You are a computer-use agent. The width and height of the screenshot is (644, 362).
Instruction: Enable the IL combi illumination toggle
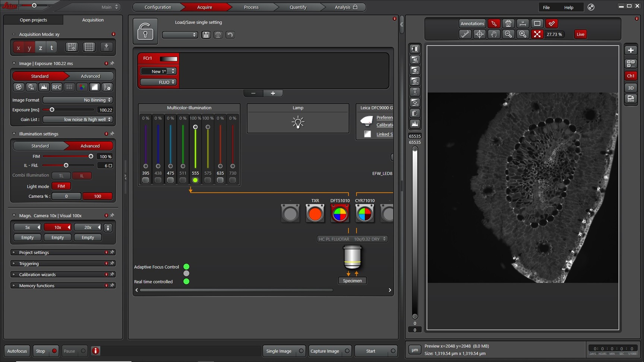coord(82,175)
